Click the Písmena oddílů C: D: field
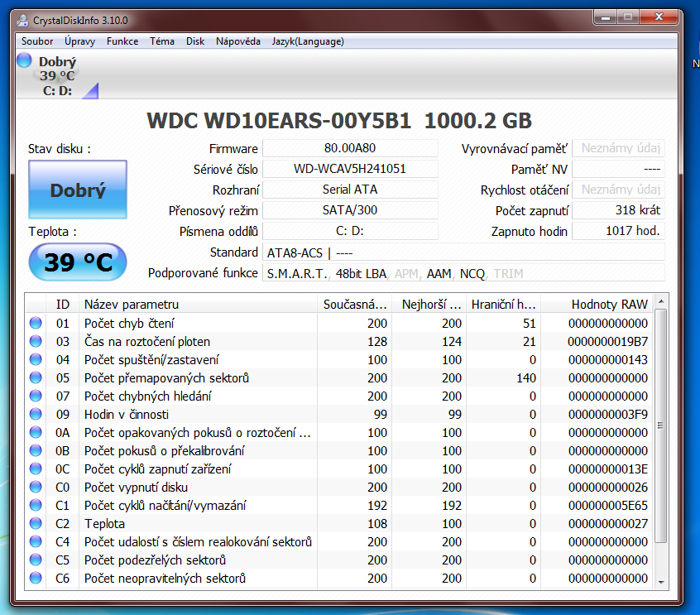700x615 pixels. (350, 231)
